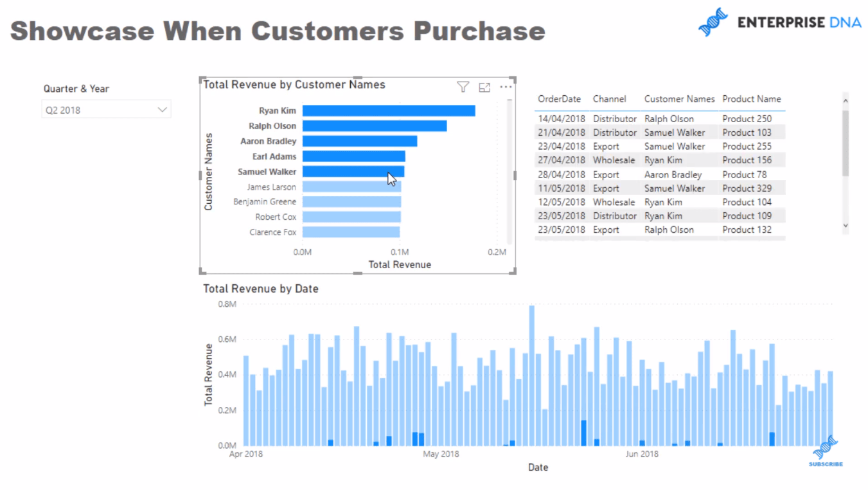The height and width of the screenshot is (490, 868).
Task: Click the Apr 2018 axis label
Action: [x=246, y=454]
